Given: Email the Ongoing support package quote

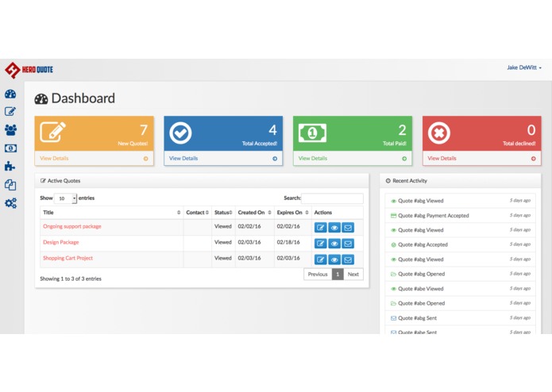Looking at the screenshot, I should [348, 228].
